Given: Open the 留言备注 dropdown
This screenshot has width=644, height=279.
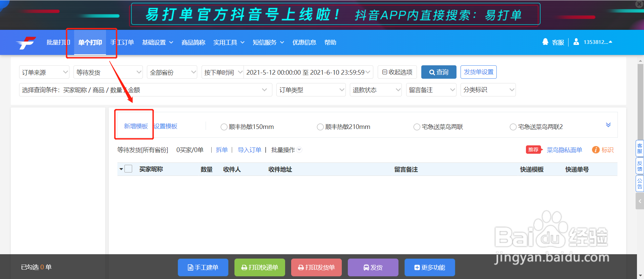Looking at the screenshot, I should [x=431, y=90].
